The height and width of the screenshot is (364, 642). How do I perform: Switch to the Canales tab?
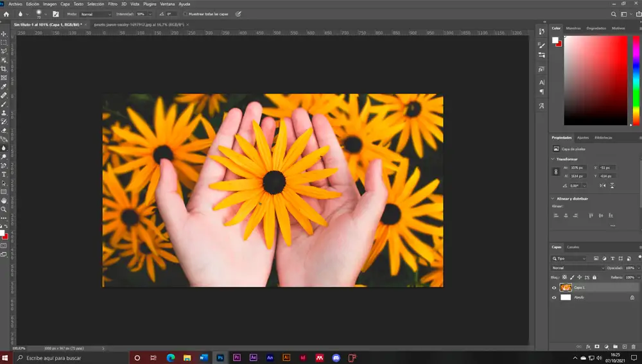click(x=573, y=247)
